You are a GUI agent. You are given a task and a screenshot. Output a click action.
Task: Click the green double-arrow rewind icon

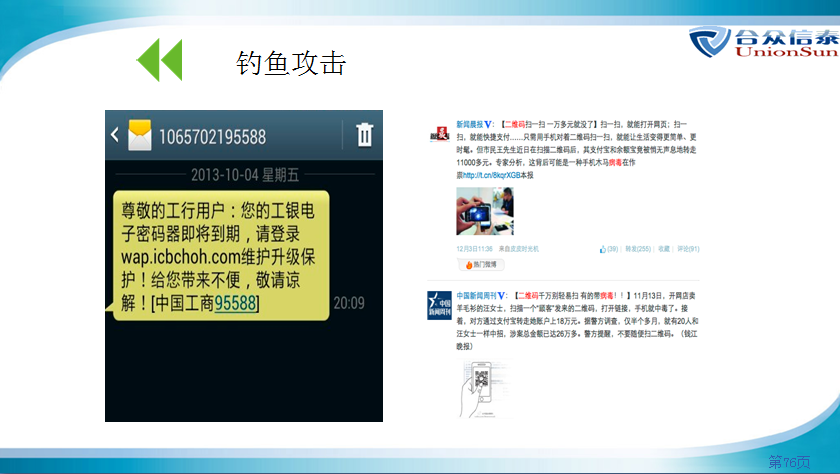tap(160, 59)
